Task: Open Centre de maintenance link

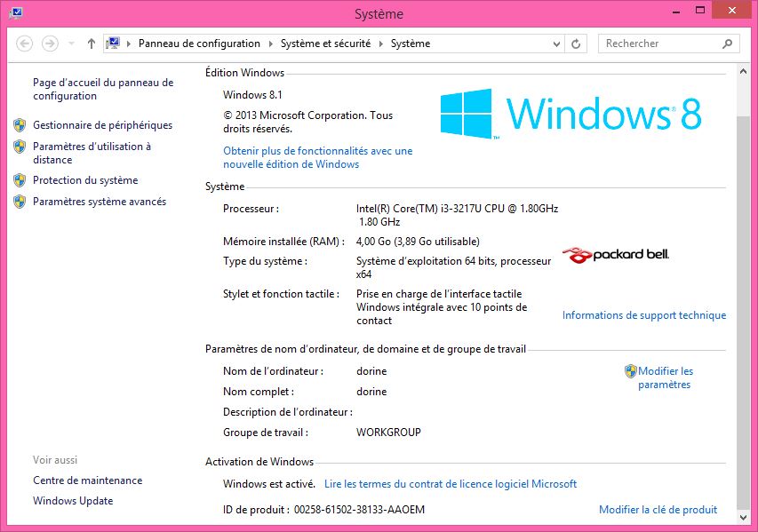Action: [x=87, y=480]
